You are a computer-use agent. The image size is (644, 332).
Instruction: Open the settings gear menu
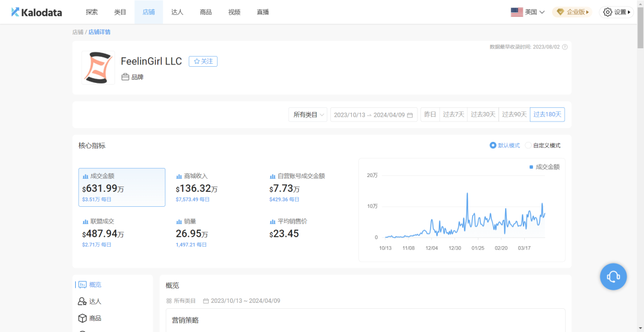click(x=608, y=12)
